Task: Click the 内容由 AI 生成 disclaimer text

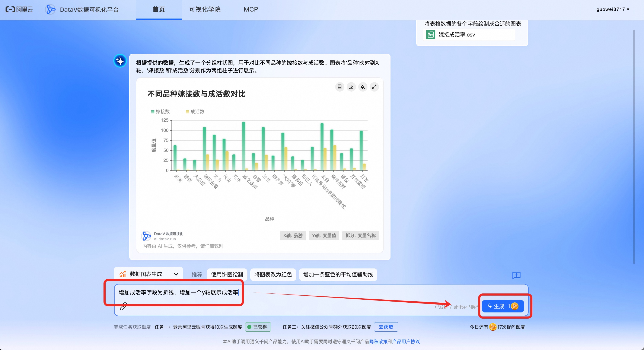Action: (x=183, y=246)
